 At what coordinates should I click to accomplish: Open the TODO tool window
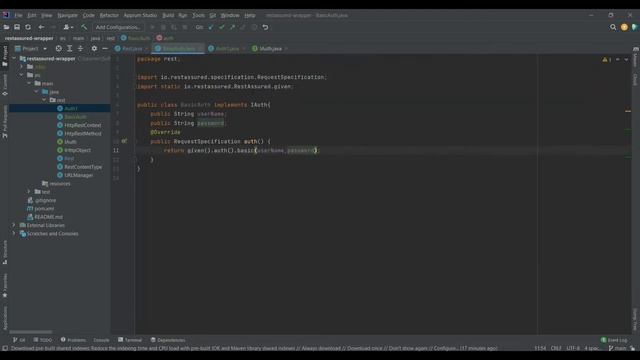[43, 340]
